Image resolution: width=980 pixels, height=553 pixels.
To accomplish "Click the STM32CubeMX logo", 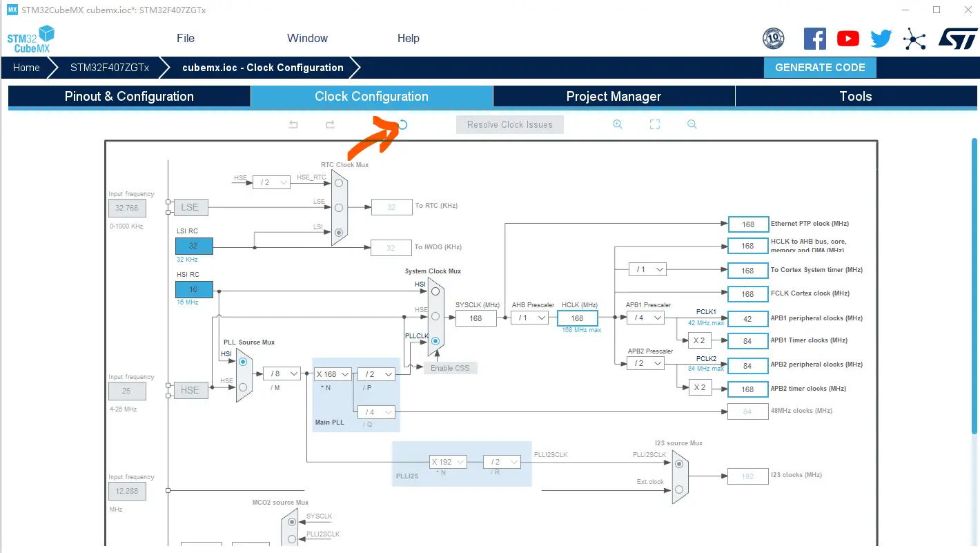I will [x=31, y=39].
